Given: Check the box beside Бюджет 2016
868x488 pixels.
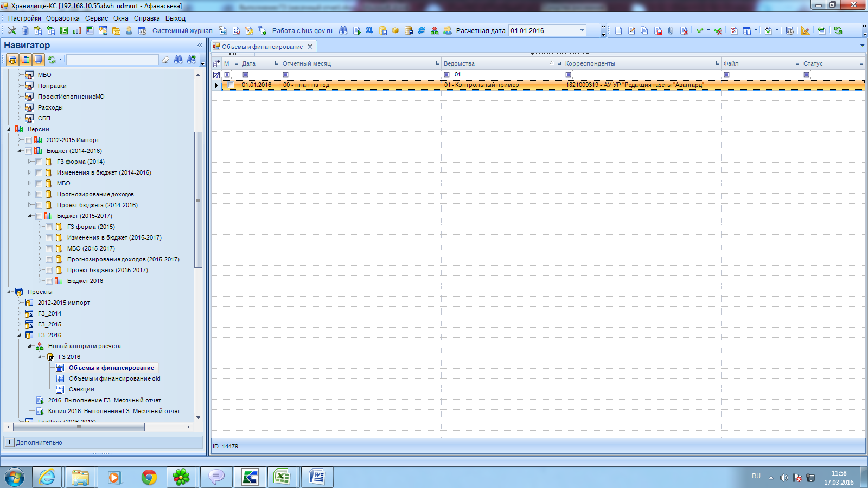Looking at the screenshot, I should tap(49, 281).
